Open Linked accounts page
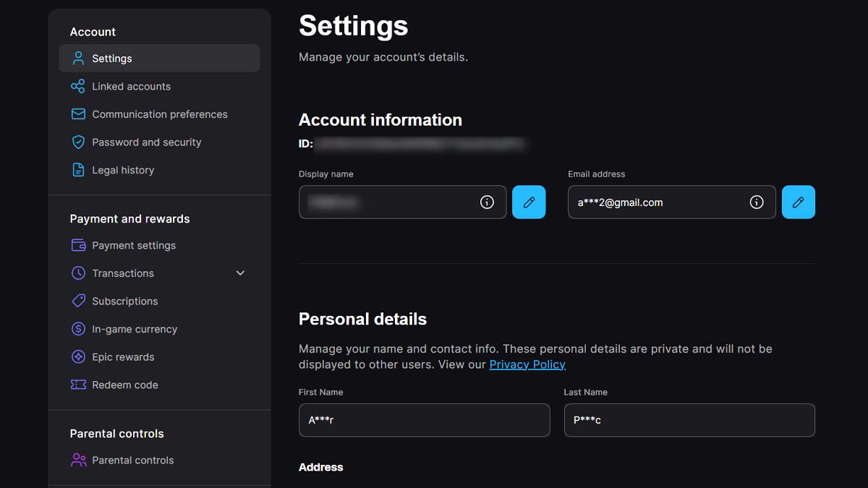The image size is (868, 488). point(159,86)
